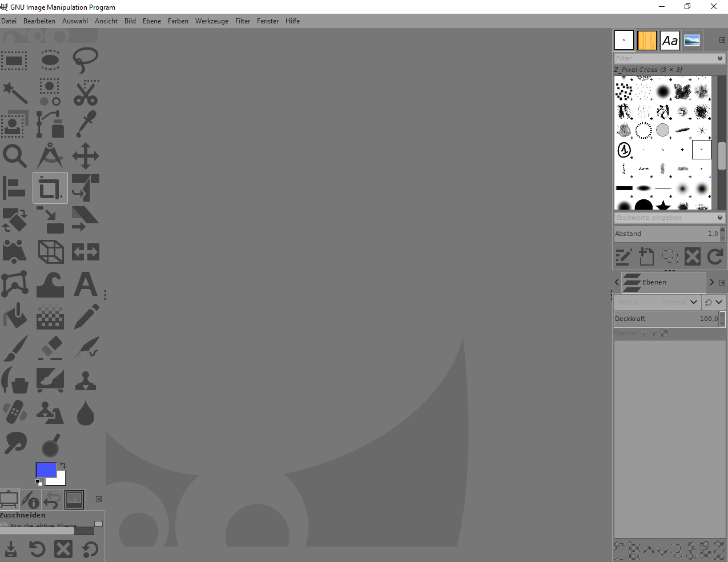Image resolution: width=728 pixels, height=562 pixels.
Task: Switch to the Fonts 'Aa' tab
Action: point(670,41)
